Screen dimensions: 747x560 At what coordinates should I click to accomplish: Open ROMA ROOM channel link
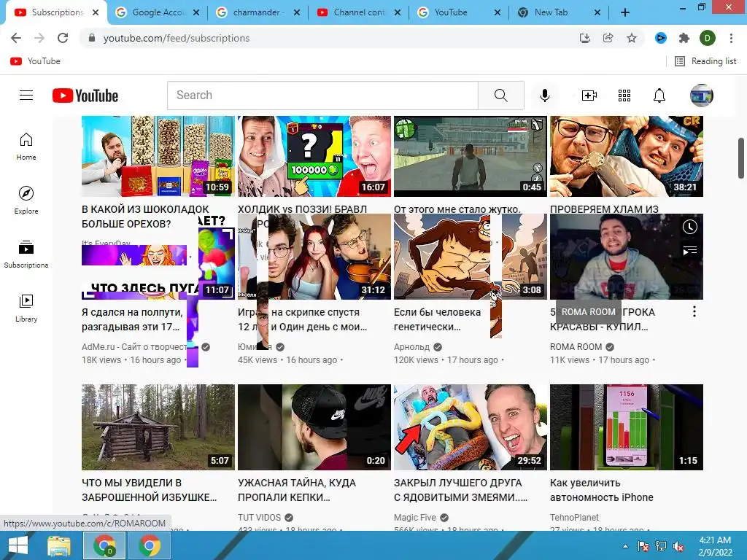click(576, 346)
